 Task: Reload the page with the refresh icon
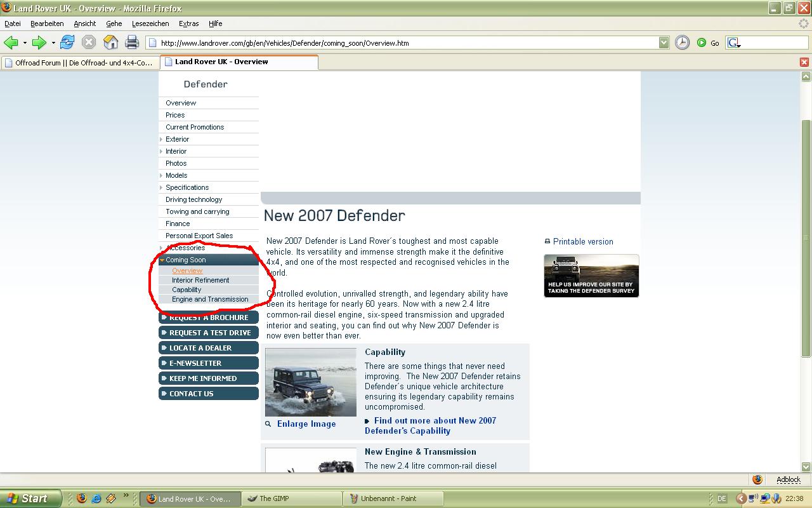pos(67,43)
